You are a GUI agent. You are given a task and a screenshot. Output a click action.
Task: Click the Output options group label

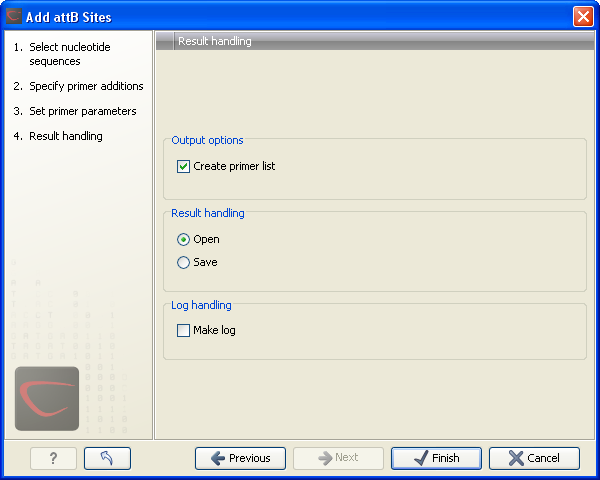(x=207, y=140)
